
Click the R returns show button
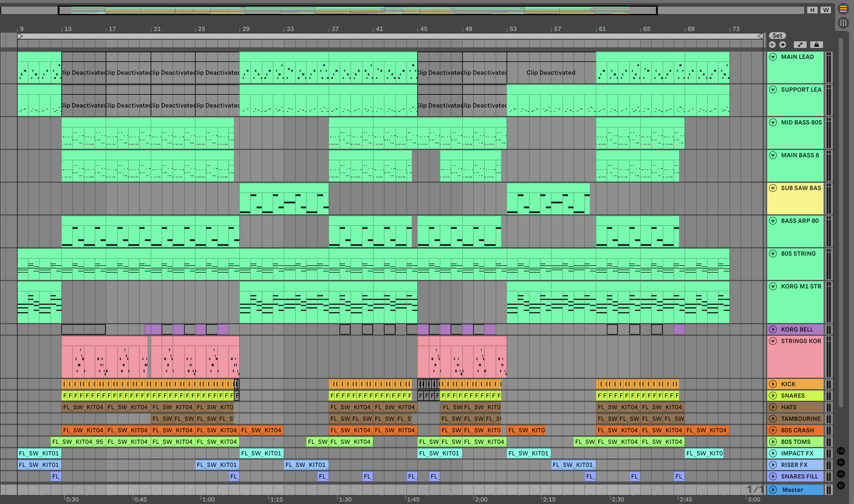coord(841,462)
